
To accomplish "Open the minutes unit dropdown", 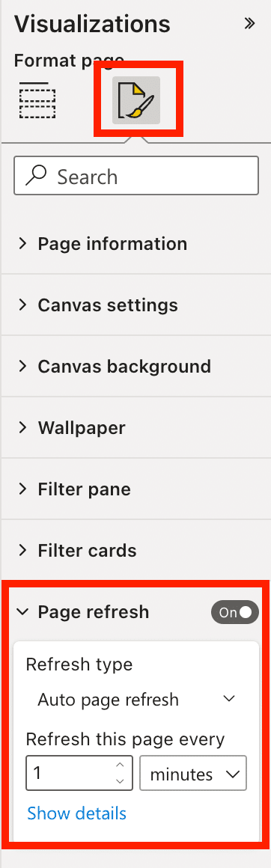I will (x=193, y=774).
